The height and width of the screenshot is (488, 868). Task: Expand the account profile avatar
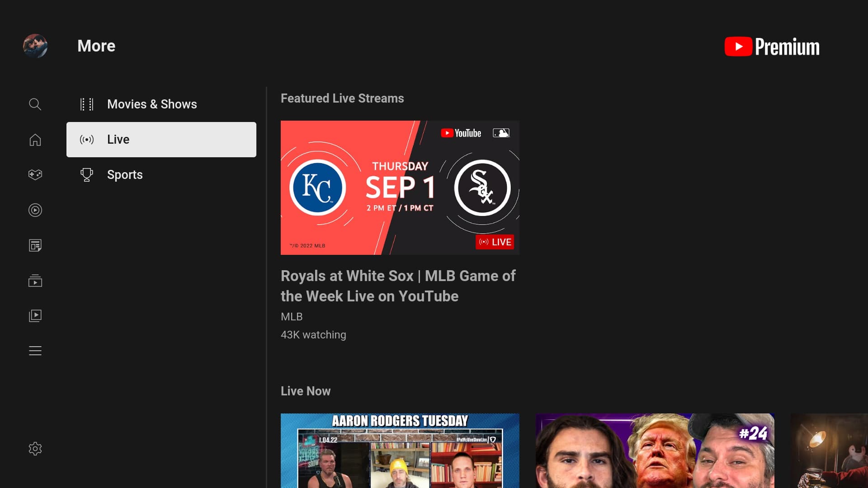point(35,46)
